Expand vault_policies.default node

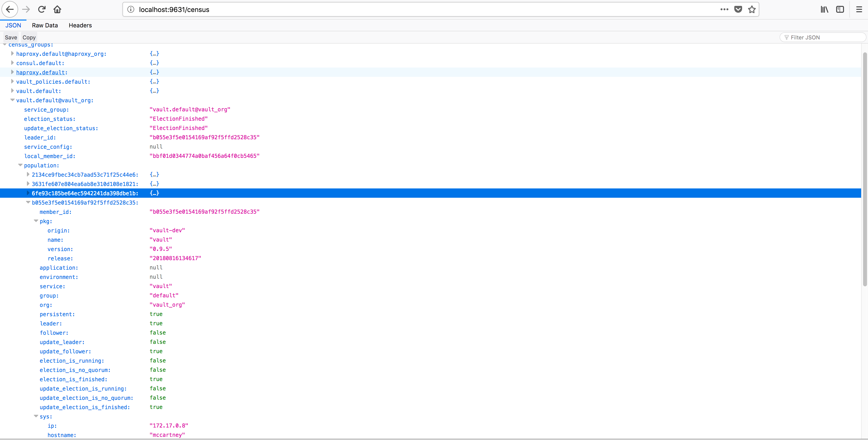12,81
